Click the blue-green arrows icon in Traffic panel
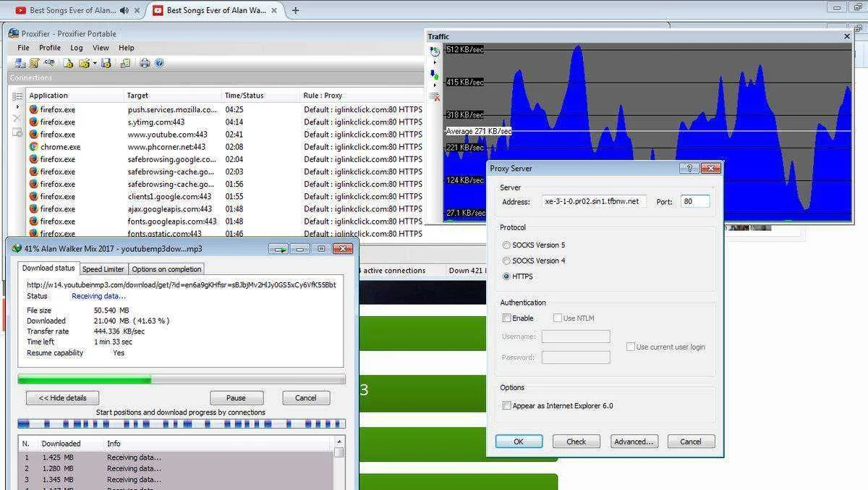The width and height of the screenshot is (868, 490). (x=434, y=74)
